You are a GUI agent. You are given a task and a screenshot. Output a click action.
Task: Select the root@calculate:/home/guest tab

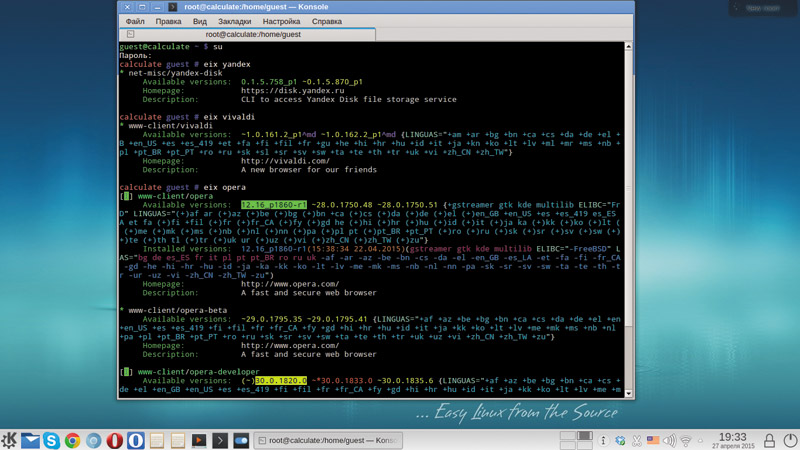[x=247, y=34]
